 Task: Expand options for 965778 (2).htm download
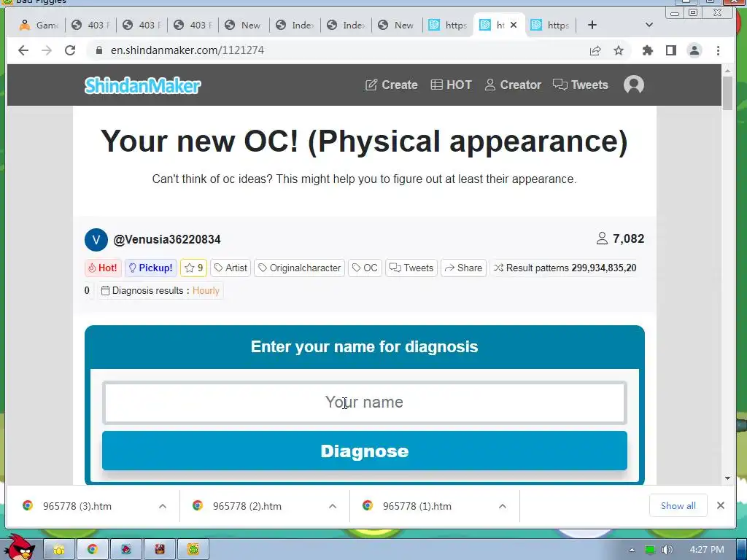pos(333,506)
